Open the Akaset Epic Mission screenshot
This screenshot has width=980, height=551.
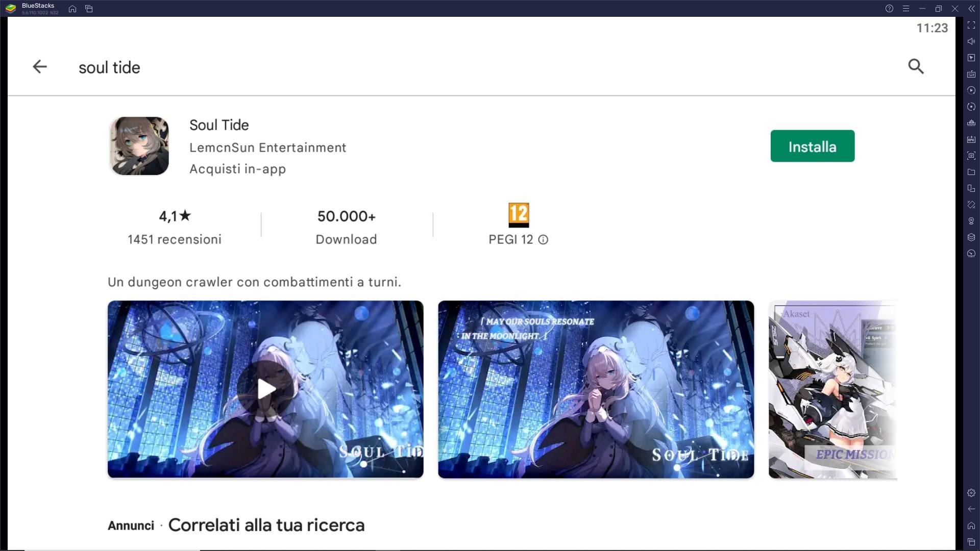click(x=833, y=389)
